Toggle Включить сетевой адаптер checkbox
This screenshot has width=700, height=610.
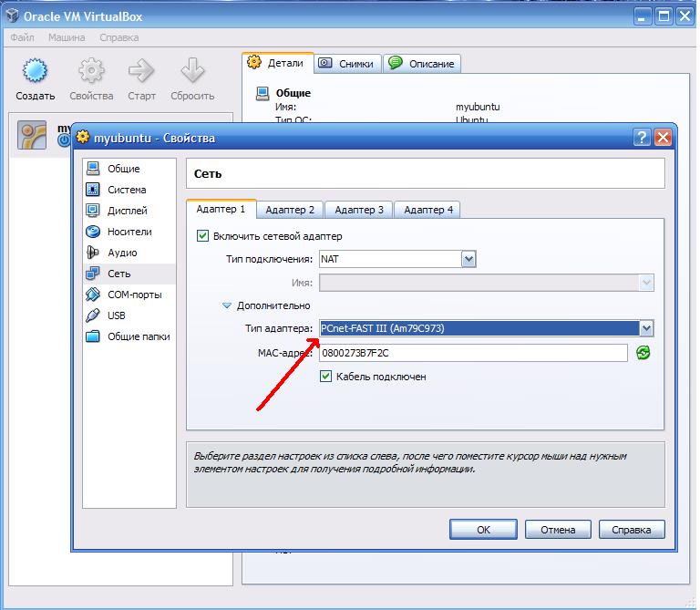click(202, 236)
